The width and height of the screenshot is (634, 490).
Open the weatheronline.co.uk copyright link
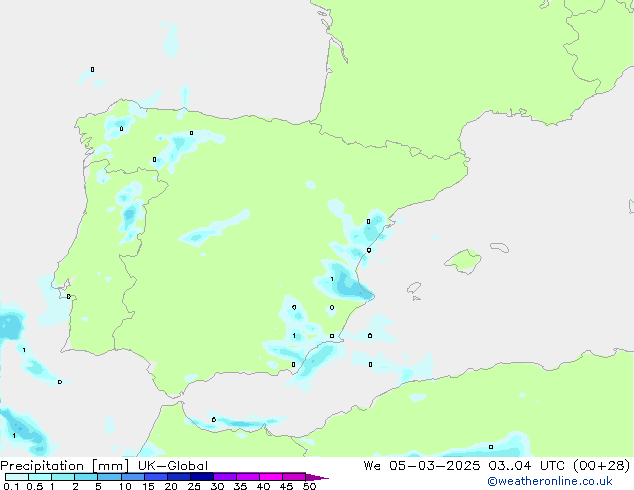click(550, 481)
